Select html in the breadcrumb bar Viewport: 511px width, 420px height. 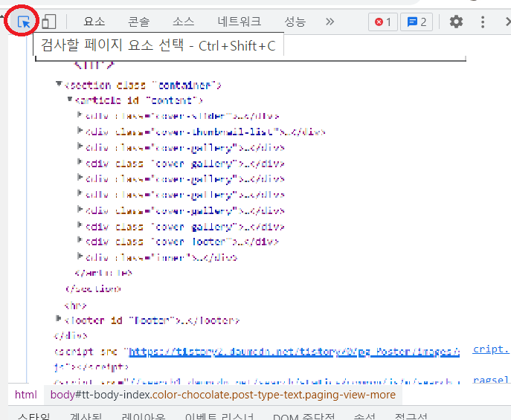coord(26,395)
